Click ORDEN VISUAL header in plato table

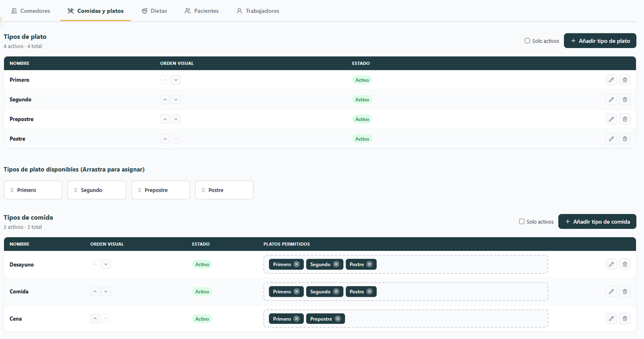point(177,63)
